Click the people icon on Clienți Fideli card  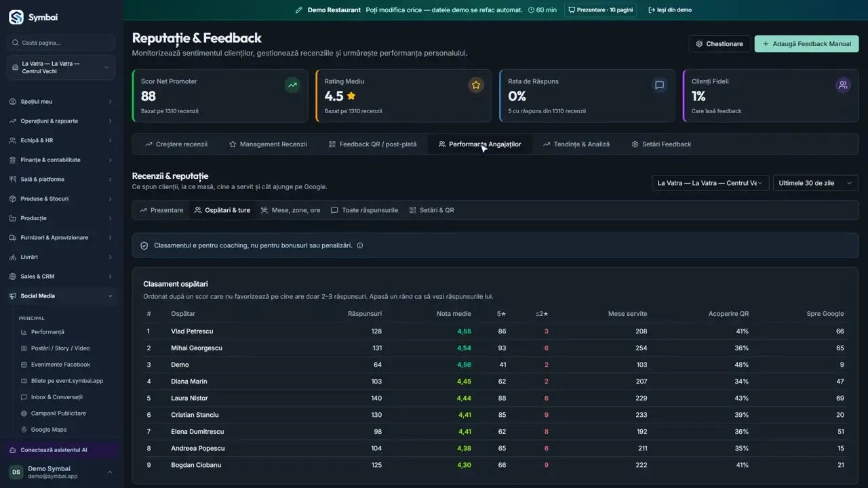click(x=843, y=85)
